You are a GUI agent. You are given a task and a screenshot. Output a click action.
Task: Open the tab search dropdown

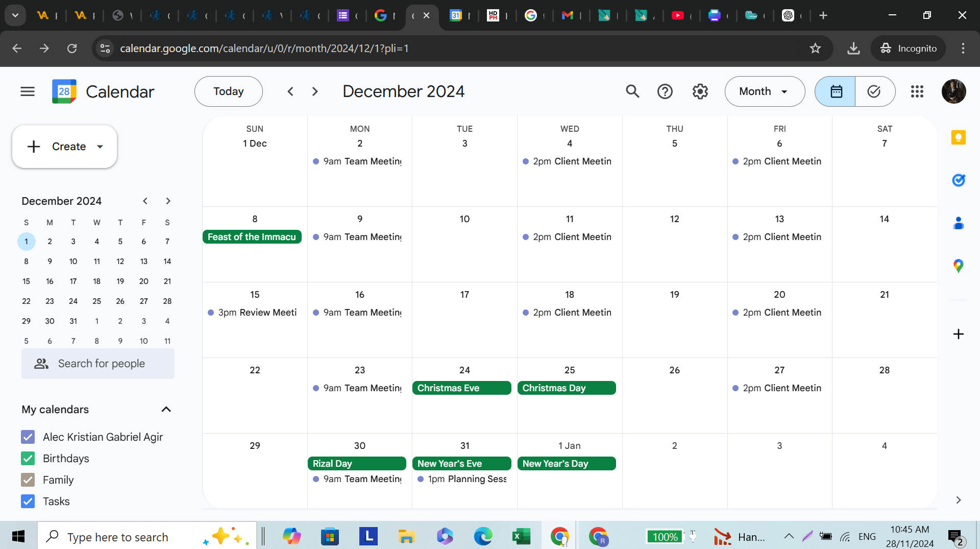tap(15, 15)
